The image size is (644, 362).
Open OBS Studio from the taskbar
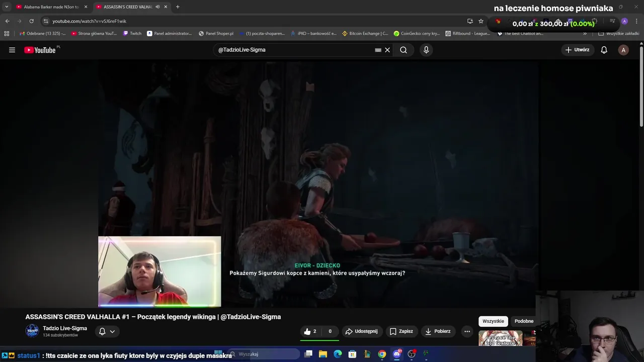click(412, 354)
